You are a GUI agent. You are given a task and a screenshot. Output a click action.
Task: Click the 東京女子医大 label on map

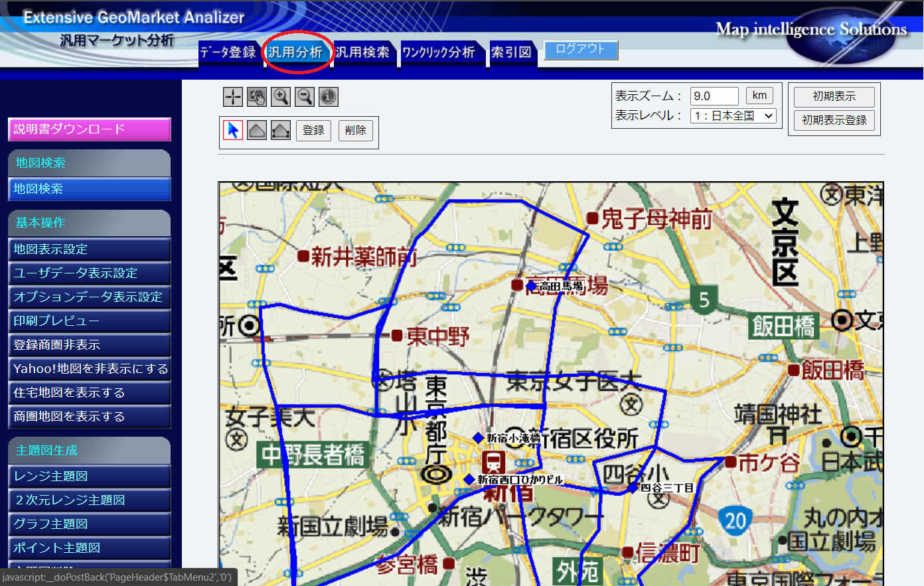click(574, 382)
